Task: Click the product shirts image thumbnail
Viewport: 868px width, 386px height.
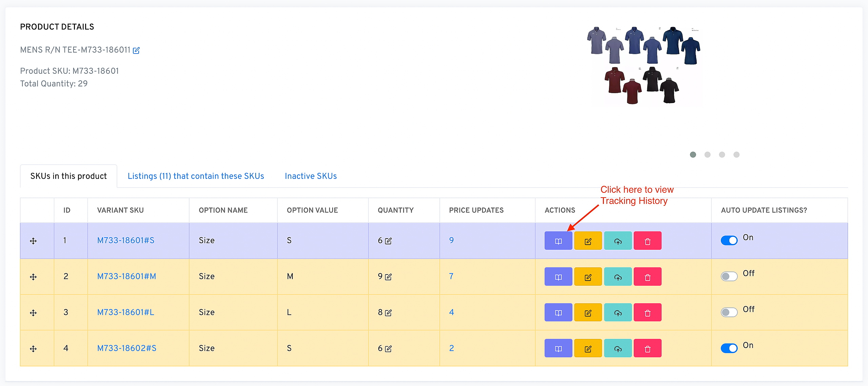Action: click(643, 65)
